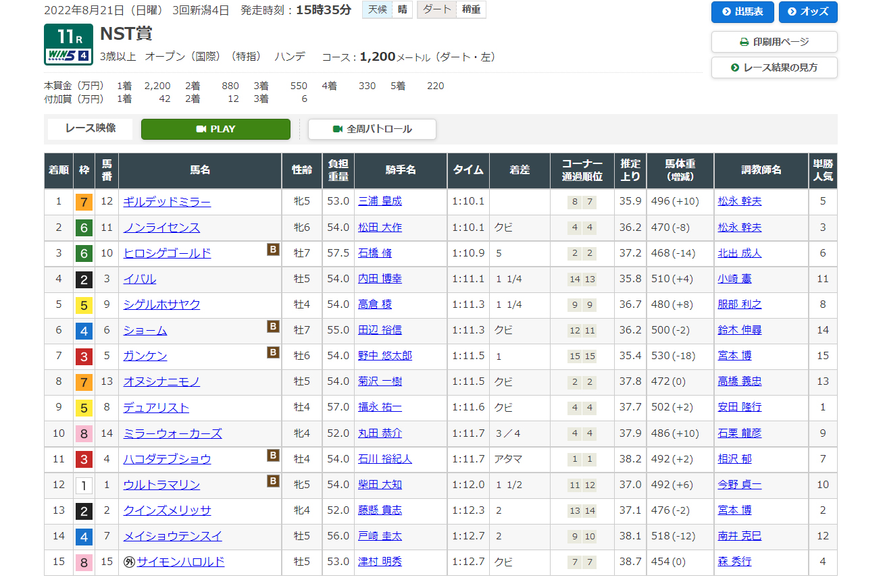This screenshot has height=588, width=885.
Task: Click the 単勝人気 column header
Action: tap(822, 171)
